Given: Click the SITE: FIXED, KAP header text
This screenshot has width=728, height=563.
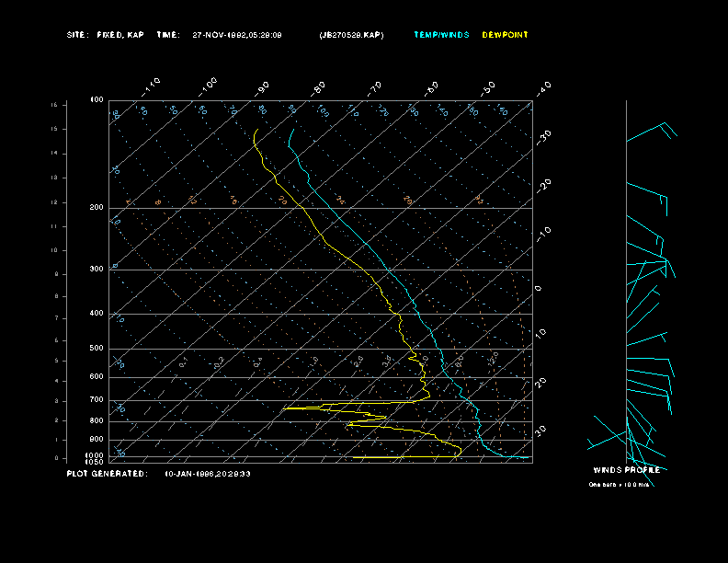Looking at the screenshot, I should point(105,35).
